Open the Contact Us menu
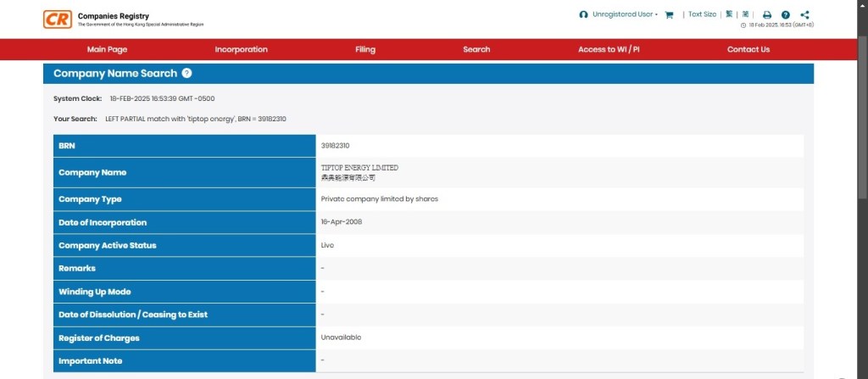868x379 pixels. [748, 49]
